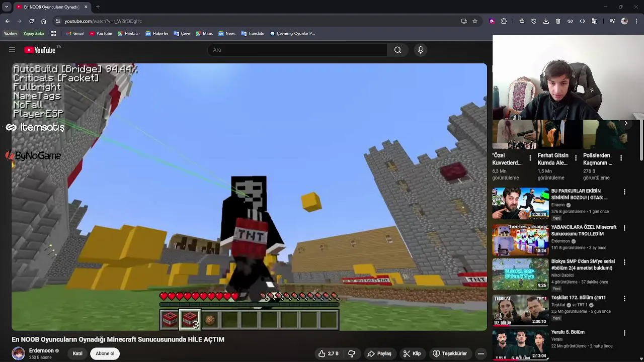Open the Çeviri bookmark
Image resolution: width=644 pixels, height=362 pixels.
pyautogui.click(x=182, y=34)
